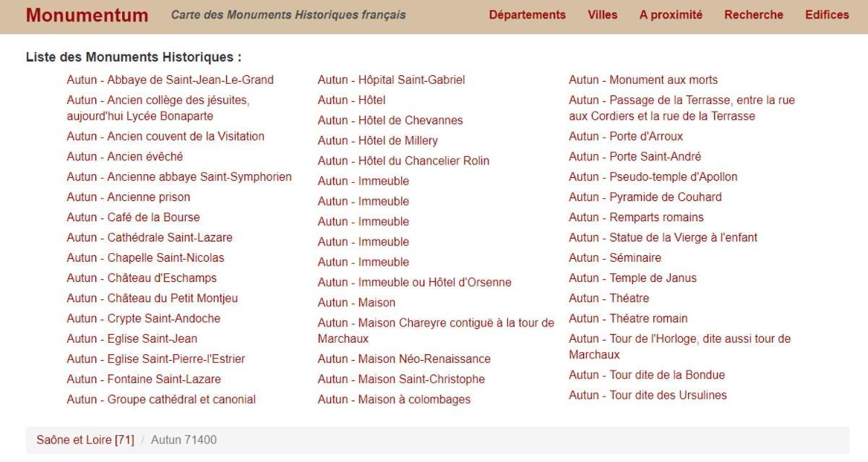
Task: Open the Recherche navigation link
Action: click(754, 14)
